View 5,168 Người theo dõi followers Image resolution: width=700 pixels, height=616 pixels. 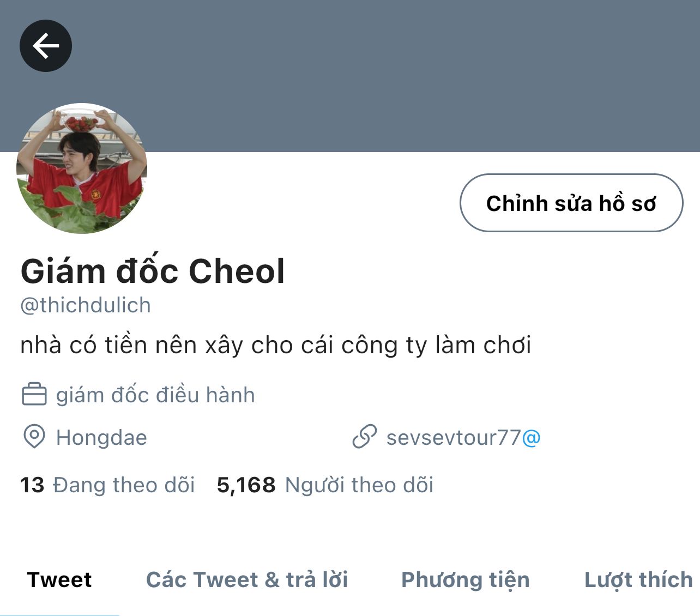click(x=325, y=485)
